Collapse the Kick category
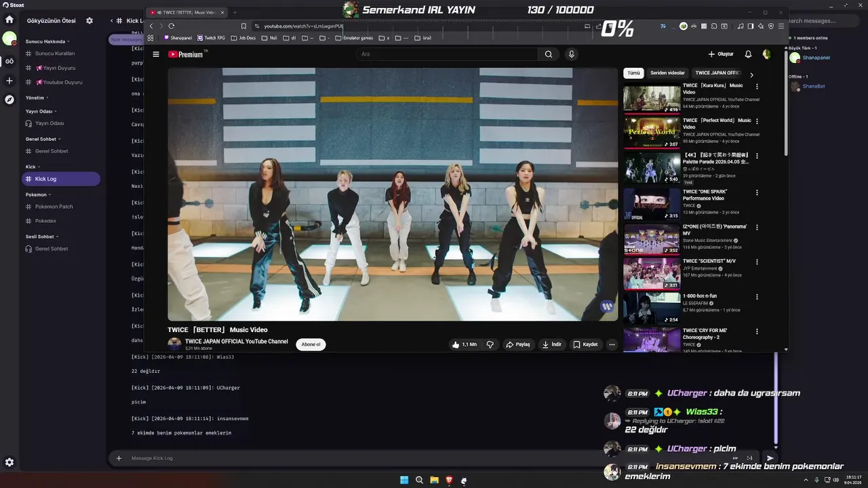The height and width of the screenshot is (488, 868). pos(33,167)
